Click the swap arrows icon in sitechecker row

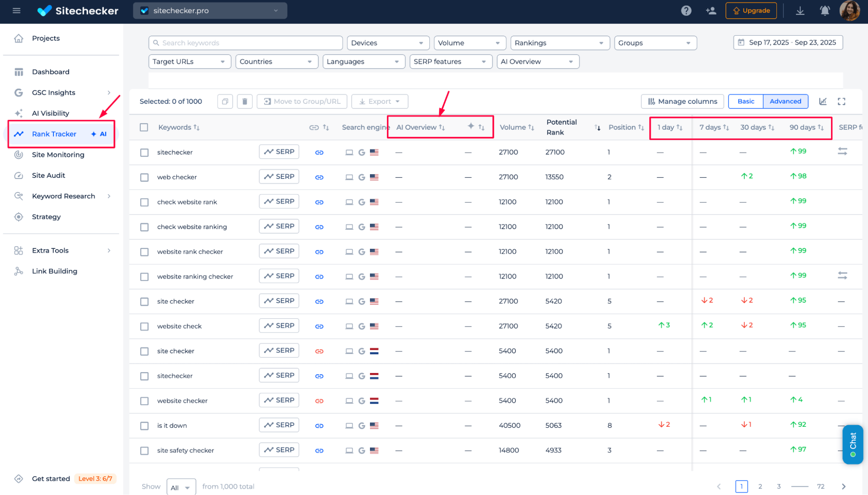842,151
